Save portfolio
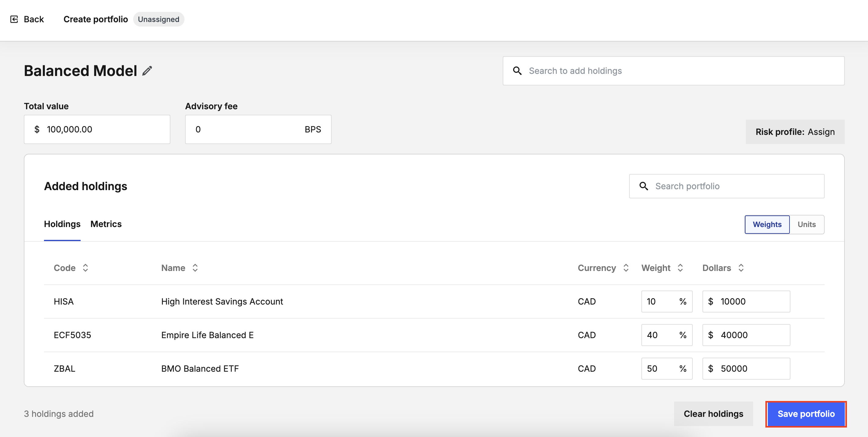Screen dimensions: 868x437 [806, 414]
